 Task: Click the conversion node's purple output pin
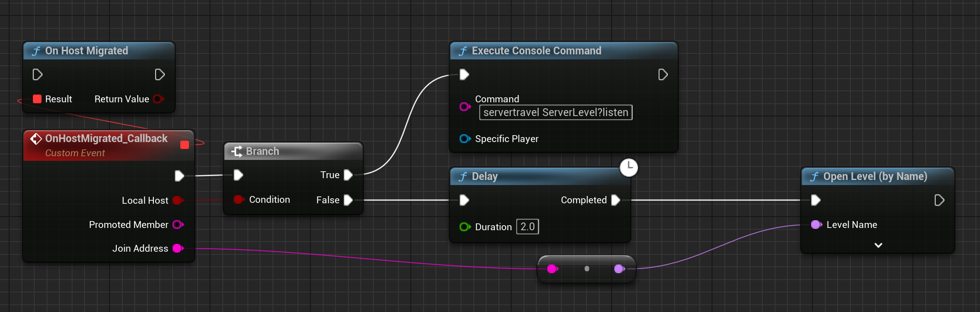click(619, 269)
